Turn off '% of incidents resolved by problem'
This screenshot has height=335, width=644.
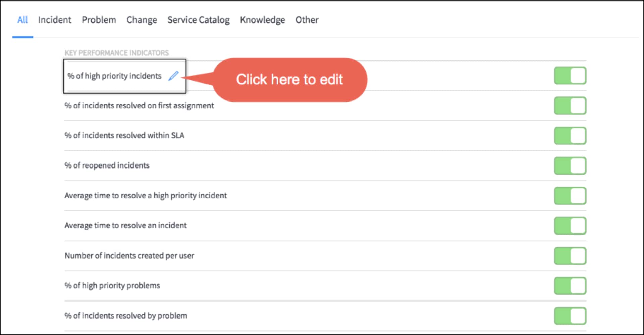tap(570, 316)
